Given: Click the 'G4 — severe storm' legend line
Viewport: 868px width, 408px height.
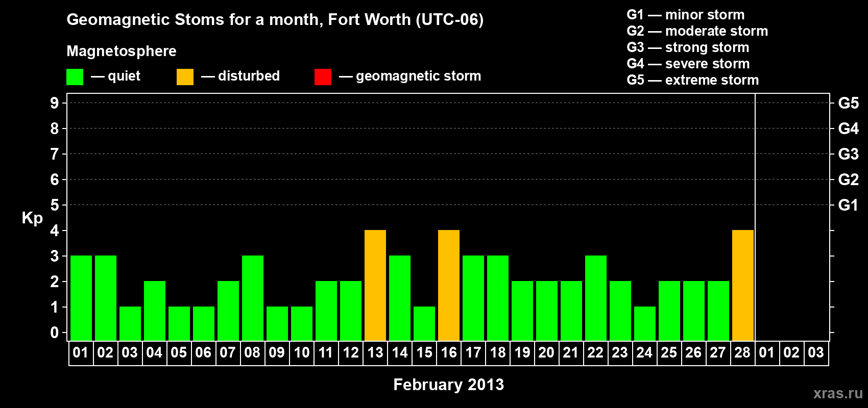Looking at the screenshot, I should (x=688, y=64).
